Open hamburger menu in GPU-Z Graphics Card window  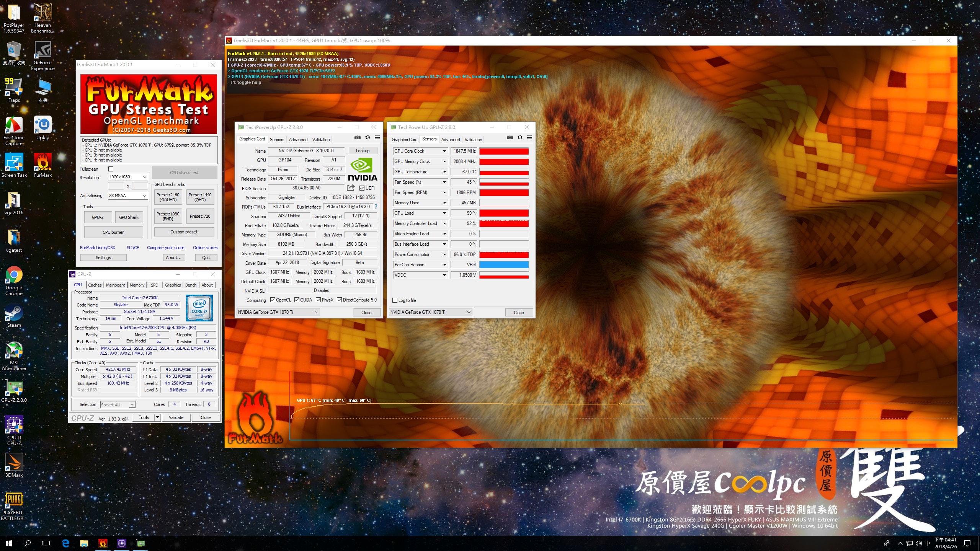click(x=377, y=138)
